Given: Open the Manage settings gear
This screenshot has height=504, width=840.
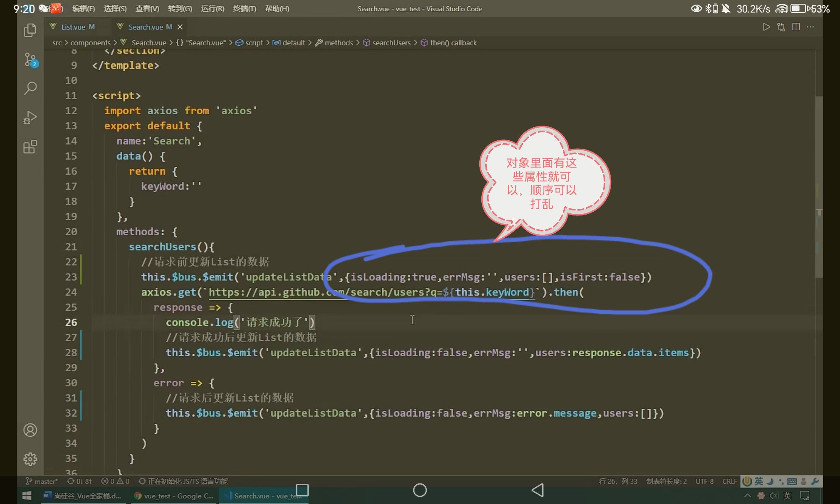Looking at the screenshot, I should (30, 459).
